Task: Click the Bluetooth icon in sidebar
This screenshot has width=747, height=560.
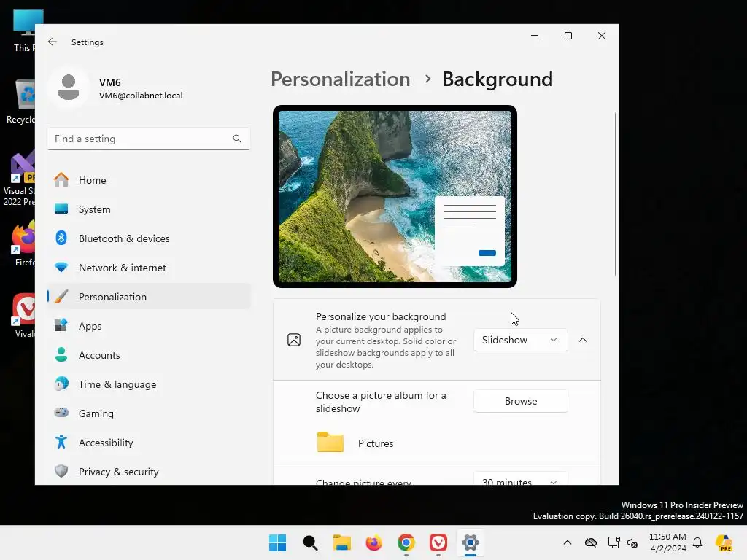Action: pyautogui.click(x=61, y=238)
